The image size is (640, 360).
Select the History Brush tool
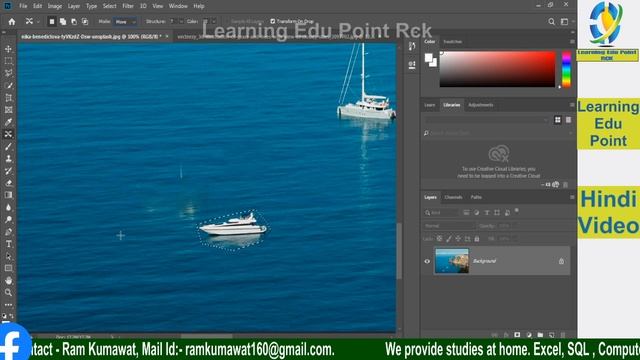8,171
